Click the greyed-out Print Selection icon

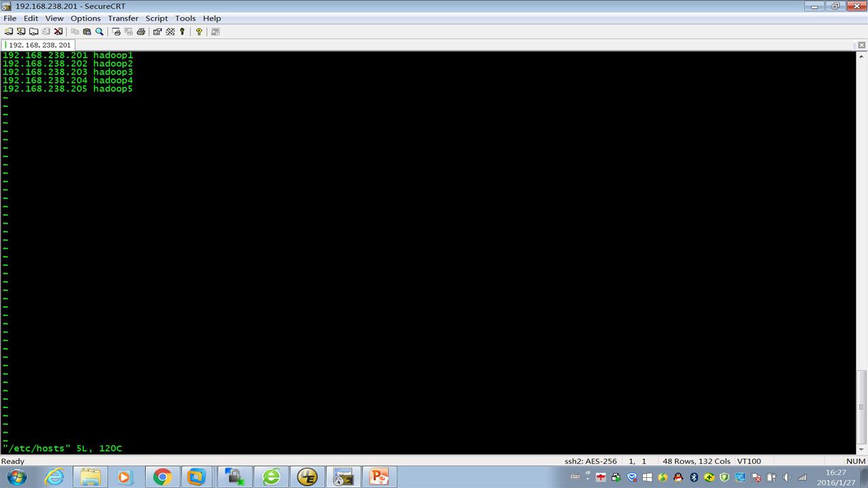[128, 31]
